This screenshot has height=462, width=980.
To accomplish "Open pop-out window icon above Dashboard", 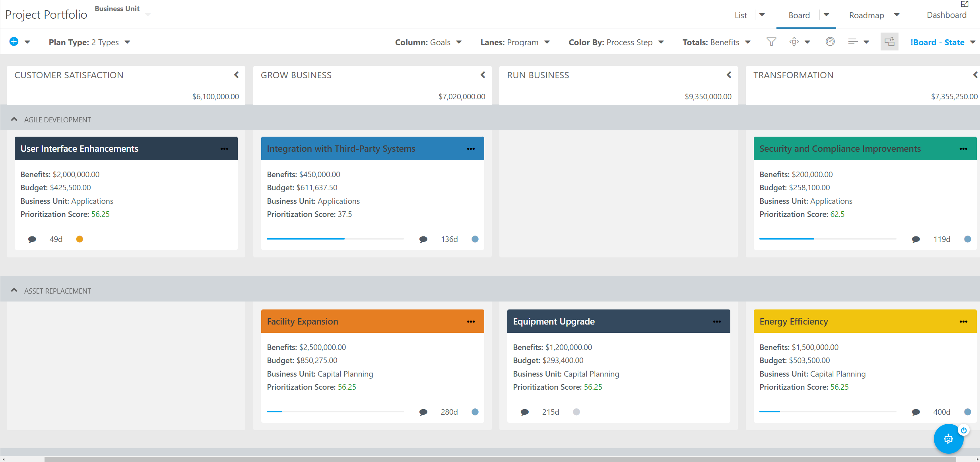I will click(x=964, y=4).
